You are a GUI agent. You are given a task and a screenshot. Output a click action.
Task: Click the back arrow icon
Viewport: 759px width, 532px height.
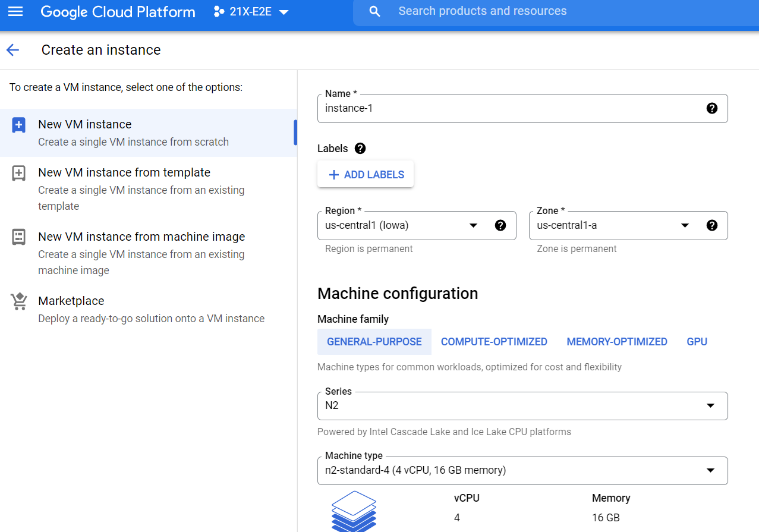[x=12, y=50]
